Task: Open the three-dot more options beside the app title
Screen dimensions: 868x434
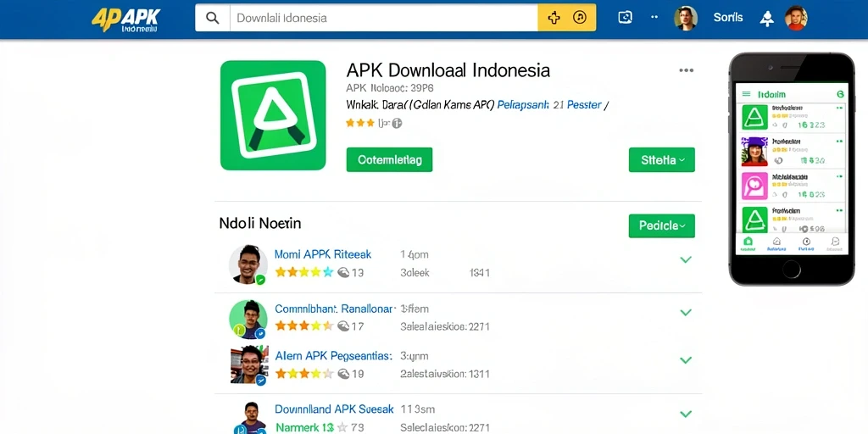Action: pos(686,70)
